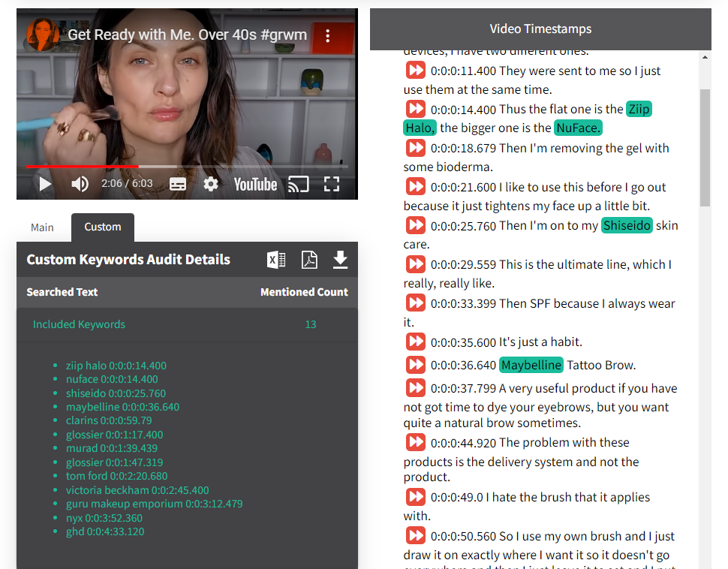Click the video title link

pyautogui.click(x=187, y=35)
